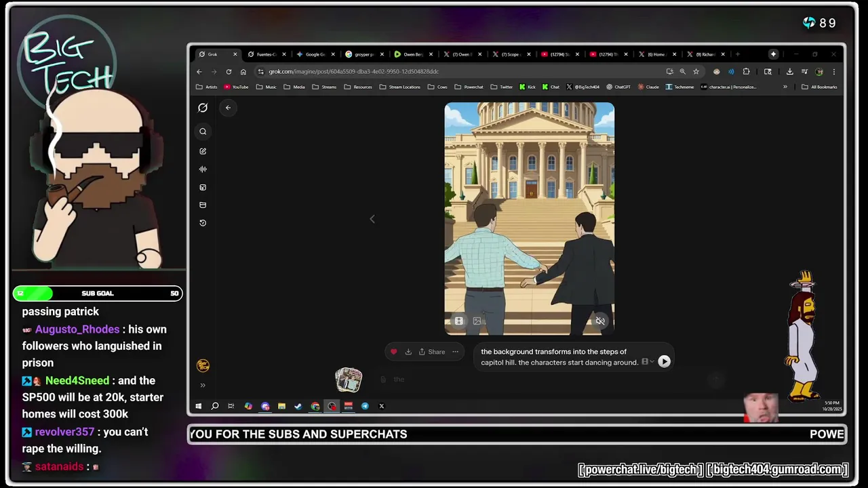868x488 pixels.
Task: Open the projects icon in Grok sidebar
Action: click(x=203, y=205)
